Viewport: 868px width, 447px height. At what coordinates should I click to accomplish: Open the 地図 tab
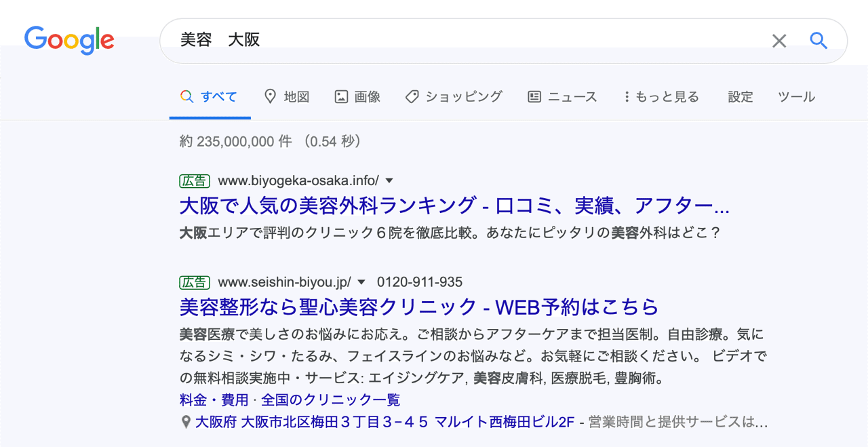(x=287, y=97)
